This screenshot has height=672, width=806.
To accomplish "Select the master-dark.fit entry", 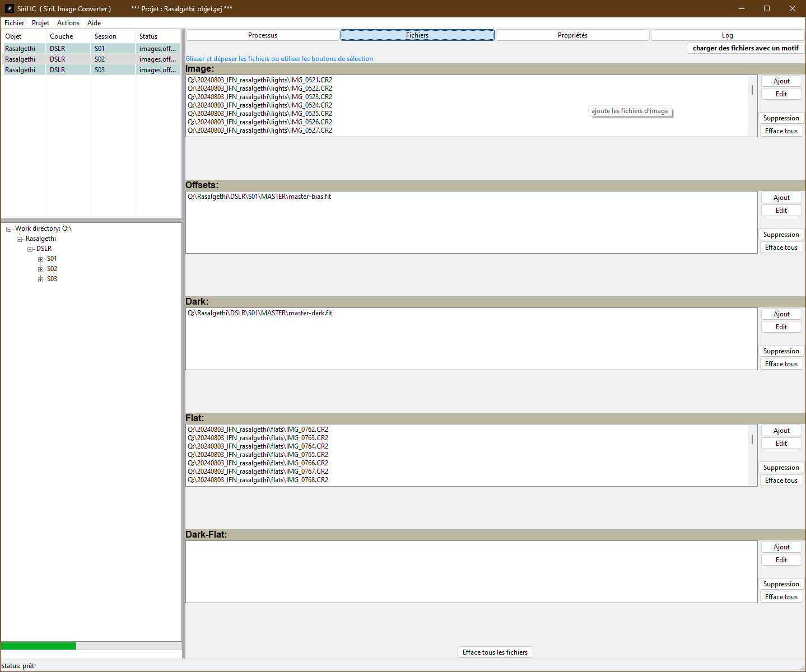I will click(260, 313).
